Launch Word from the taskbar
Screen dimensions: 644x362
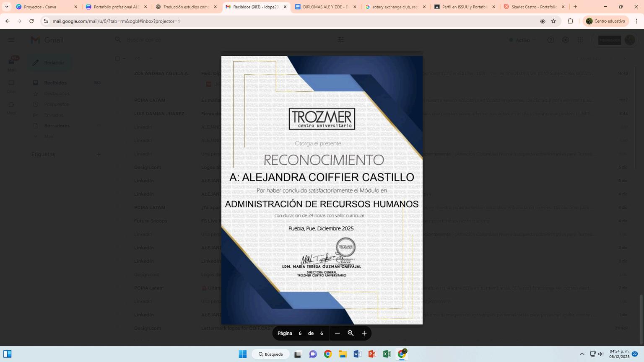pos(357,354)
